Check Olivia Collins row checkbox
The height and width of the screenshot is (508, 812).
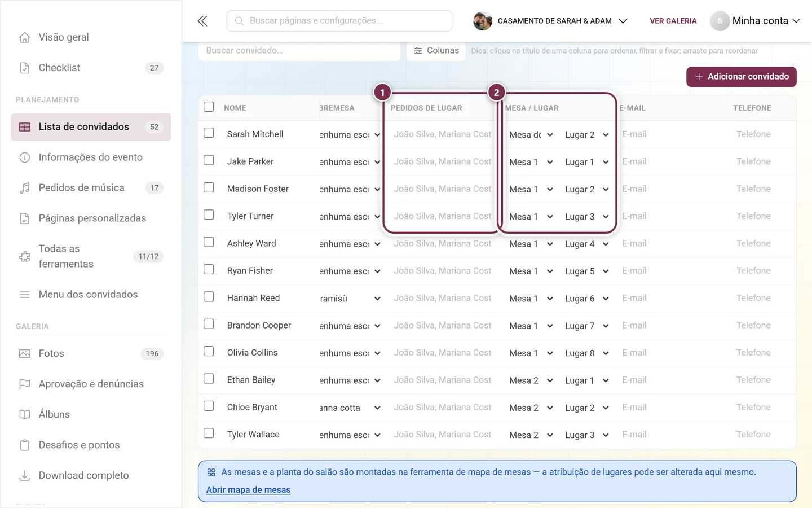pos(209,352)
